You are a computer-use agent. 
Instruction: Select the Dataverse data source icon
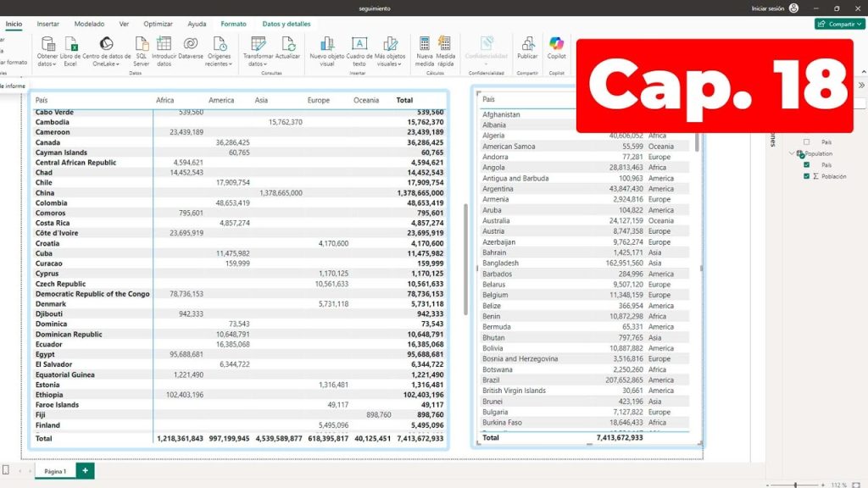[191, 44]
